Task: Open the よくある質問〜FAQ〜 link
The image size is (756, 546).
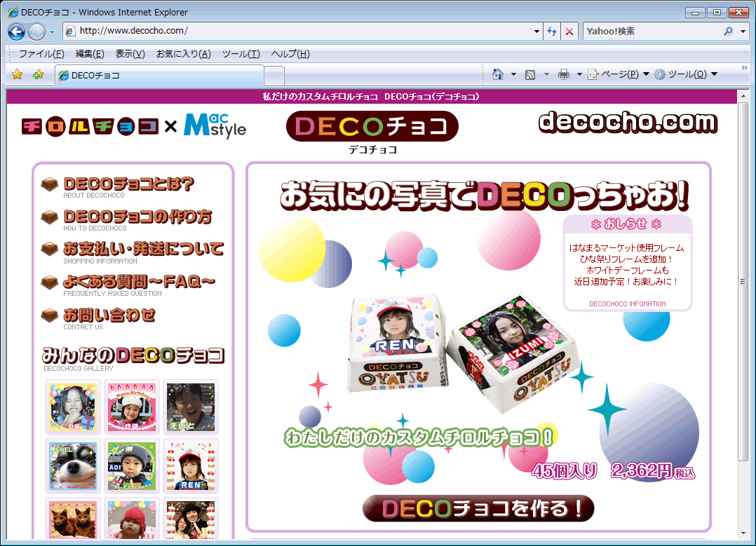Action: 138,282
